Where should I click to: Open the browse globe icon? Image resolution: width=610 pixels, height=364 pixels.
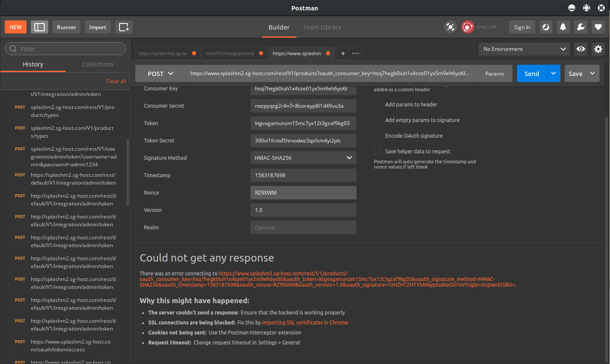coord(546,27)
